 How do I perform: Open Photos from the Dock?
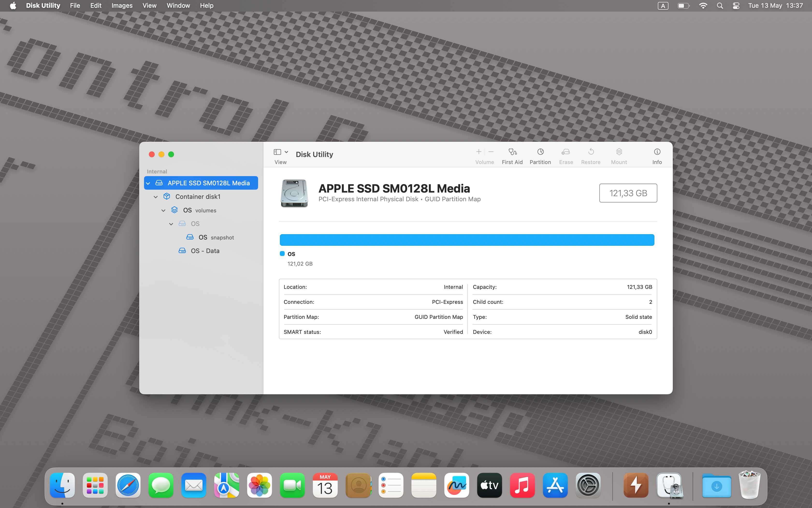coord(260,485)
